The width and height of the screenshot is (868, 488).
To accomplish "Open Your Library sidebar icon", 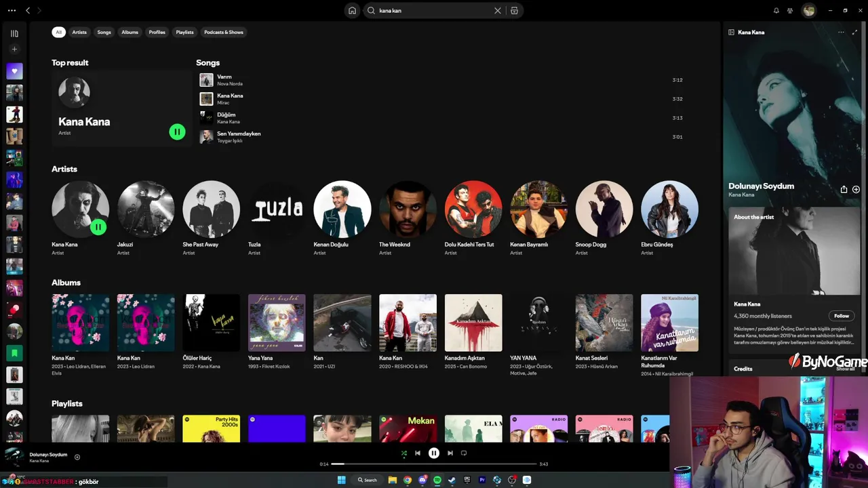I will click(14, 33).
